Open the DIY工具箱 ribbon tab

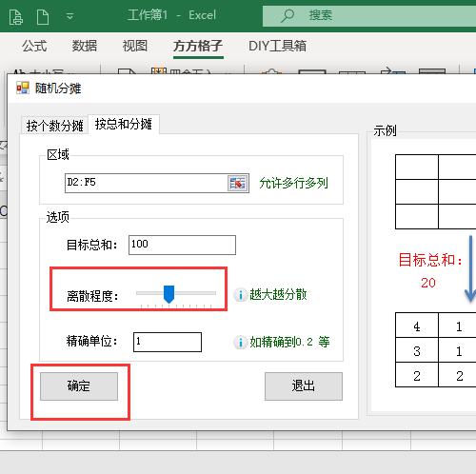pos(277,46)
